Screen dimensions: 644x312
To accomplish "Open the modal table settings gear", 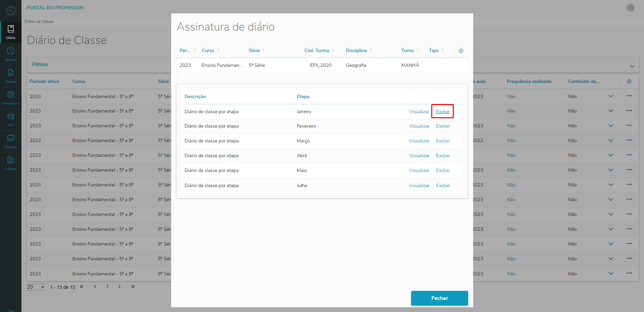I will (x=461, y=51).
